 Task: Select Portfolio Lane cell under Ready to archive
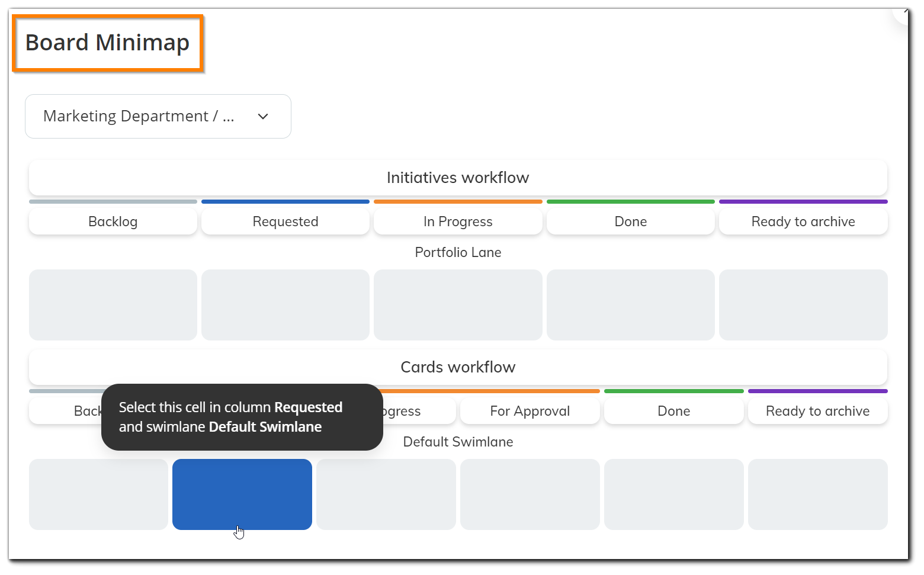coord(803,305)
